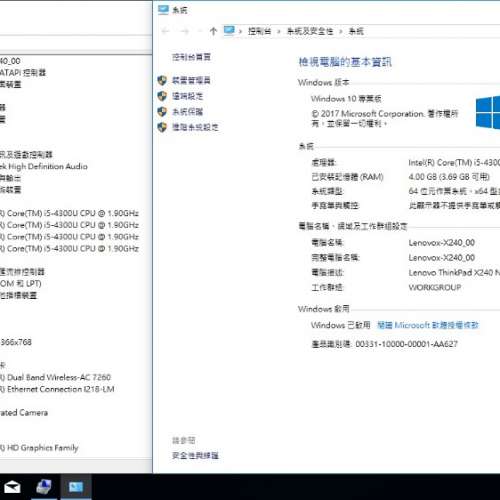Click the Windows 10 專業版 edition text

[346, 99]
